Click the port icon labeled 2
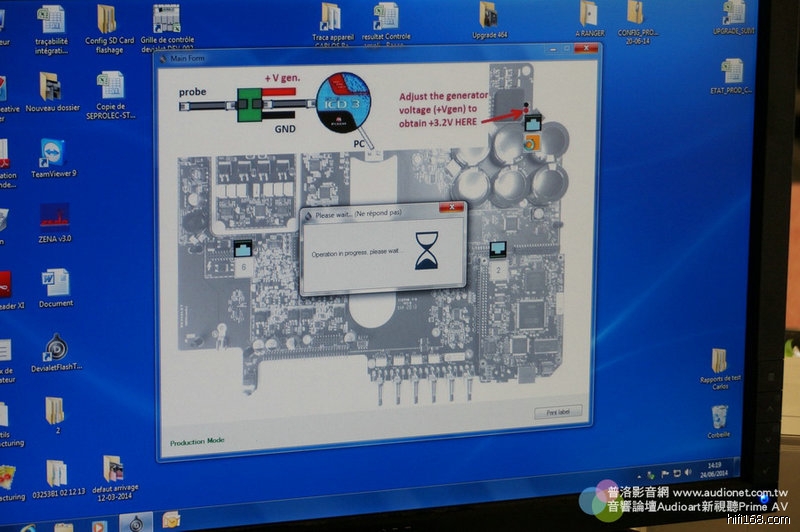 pyautogui.click(x=497, y=250)
